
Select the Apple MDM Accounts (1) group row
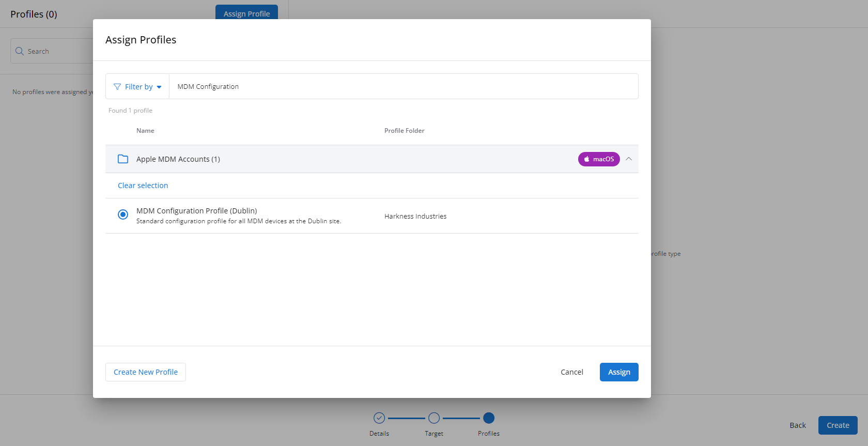(x=372, y=159)
